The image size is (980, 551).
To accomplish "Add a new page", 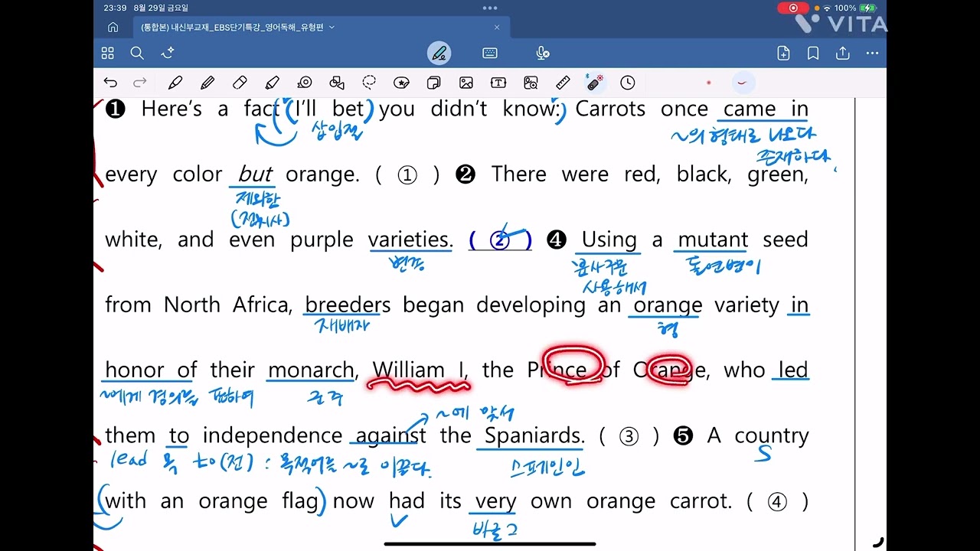I will 783,53.
